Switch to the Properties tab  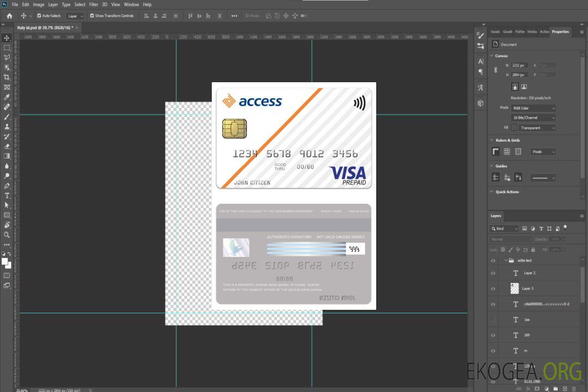point(560,32)
